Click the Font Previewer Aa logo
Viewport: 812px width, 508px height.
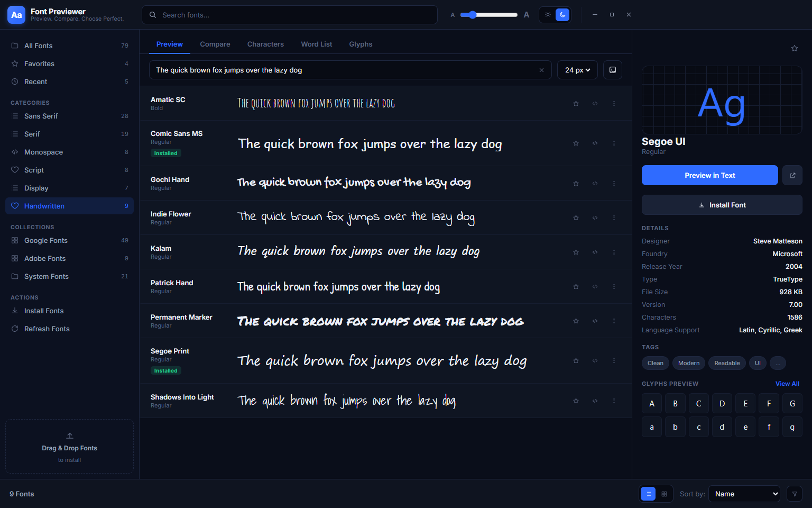tap(16, 15)
